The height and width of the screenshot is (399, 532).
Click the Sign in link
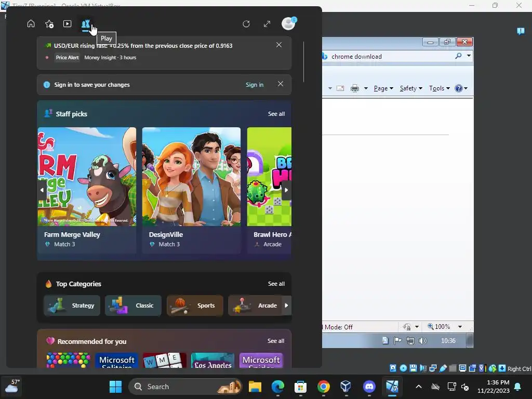tap(255, 85)
